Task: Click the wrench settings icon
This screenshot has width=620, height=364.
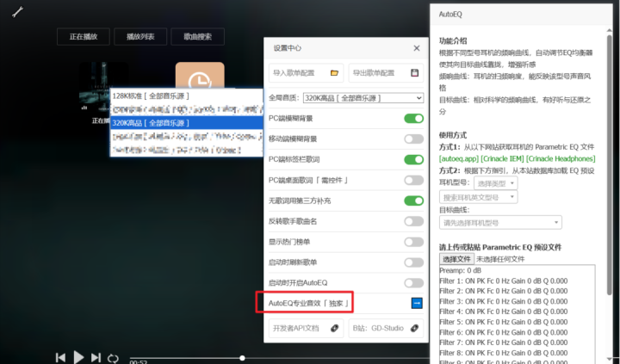Action: coord(17,11)
